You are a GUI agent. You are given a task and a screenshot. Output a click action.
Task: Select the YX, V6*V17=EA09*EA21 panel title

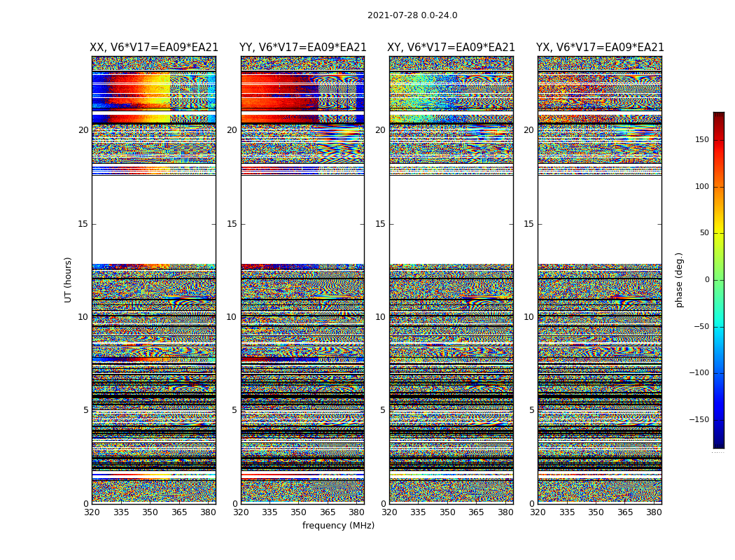(x=600, y=48)
